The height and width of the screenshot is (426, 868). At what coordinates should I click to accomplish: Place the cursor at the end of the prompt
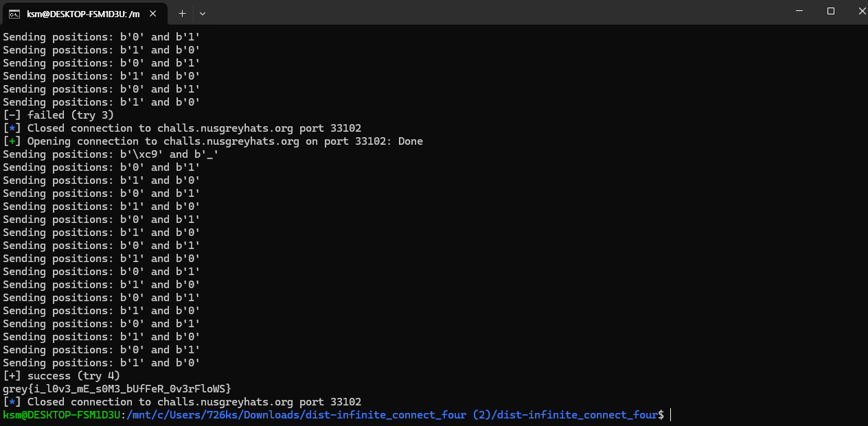[670, 415]
